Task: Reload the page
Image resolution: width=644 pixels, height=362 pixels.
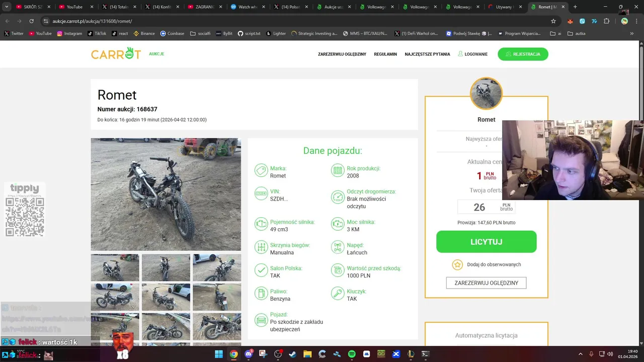Action: click(x=31, y=21)
